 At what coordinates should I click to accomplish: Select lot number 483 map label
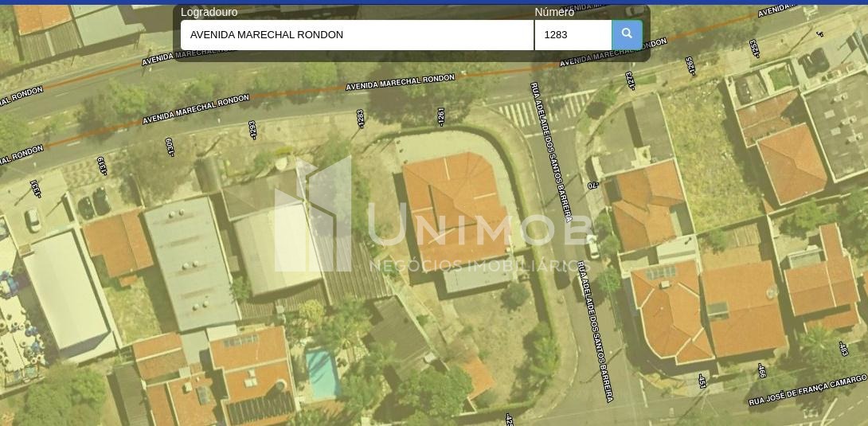843,348
